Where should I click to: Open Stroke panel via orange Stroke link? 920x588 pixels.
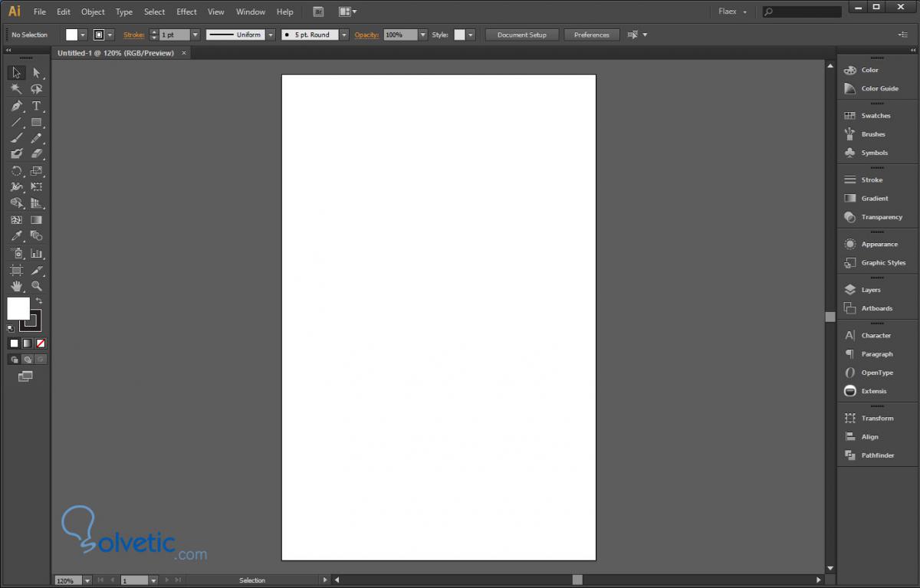coord(133,34)
